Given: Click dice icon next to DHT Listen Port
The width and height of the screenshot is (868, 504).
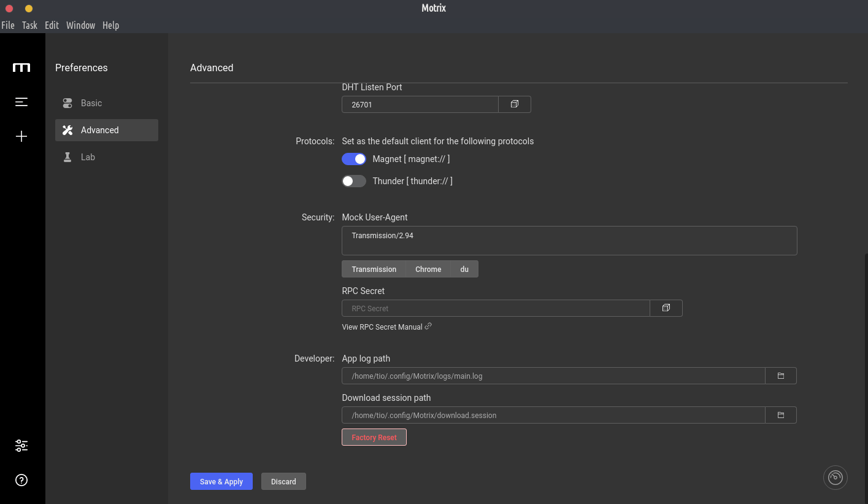Looking at the screenshot, I should pyautogui.click(x=514, y=104).
